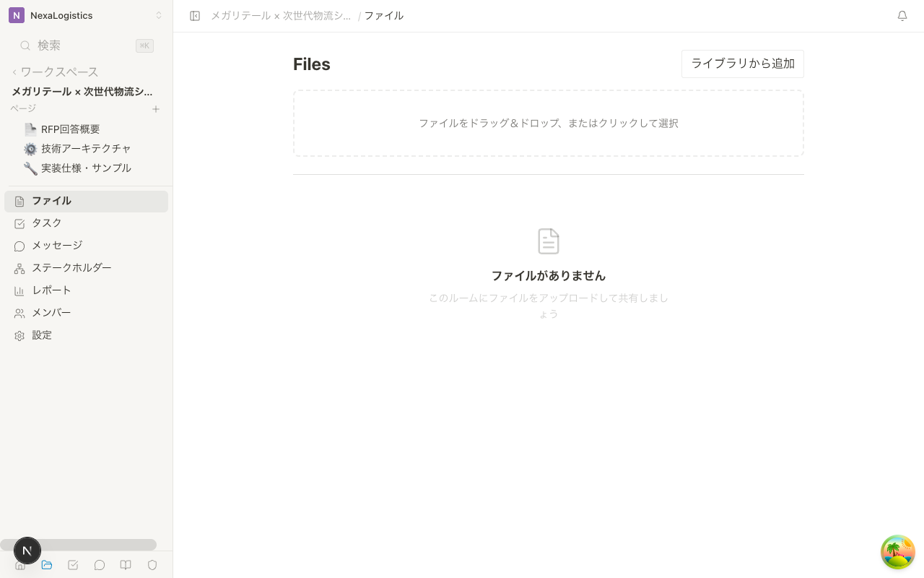Open the tasks checkmark icon in the bottom dock
This screenshot has height=578, width=924.
[73, 564]
